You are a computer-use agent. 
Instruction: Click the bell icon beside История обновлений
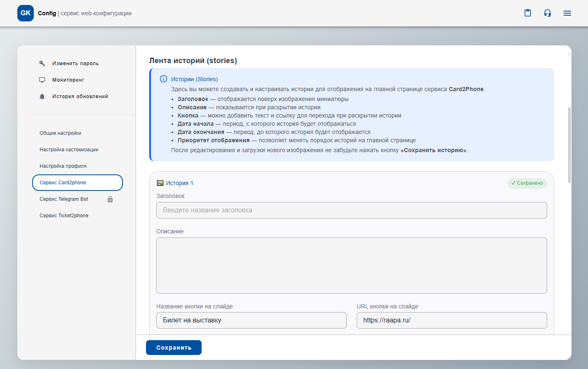click(42, 96)
